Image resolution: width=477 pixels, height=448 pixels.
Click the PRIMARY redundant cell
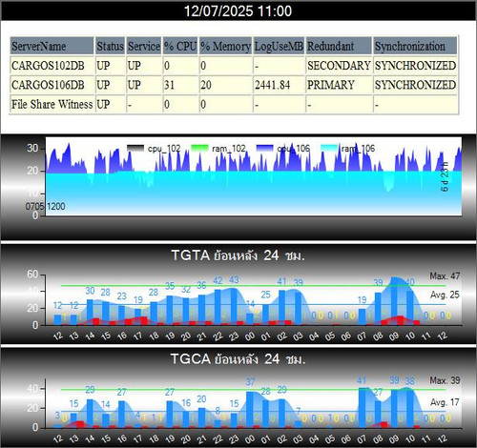tap(339, 85)
